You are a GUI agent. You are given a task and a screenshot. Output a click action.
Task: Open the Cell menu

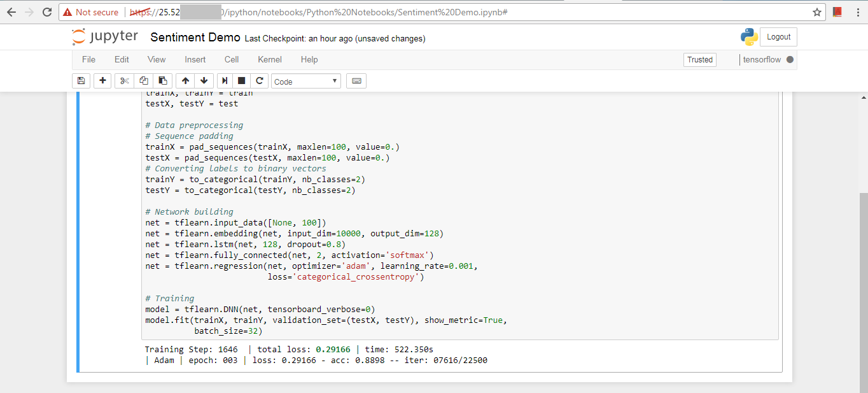pyautogui.click(x=231, y=59)
